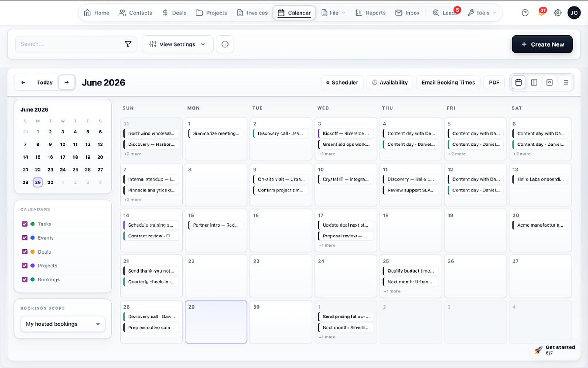Expand +1 more on June 17
Screen dimensions: 588x368
click(327, 246)
